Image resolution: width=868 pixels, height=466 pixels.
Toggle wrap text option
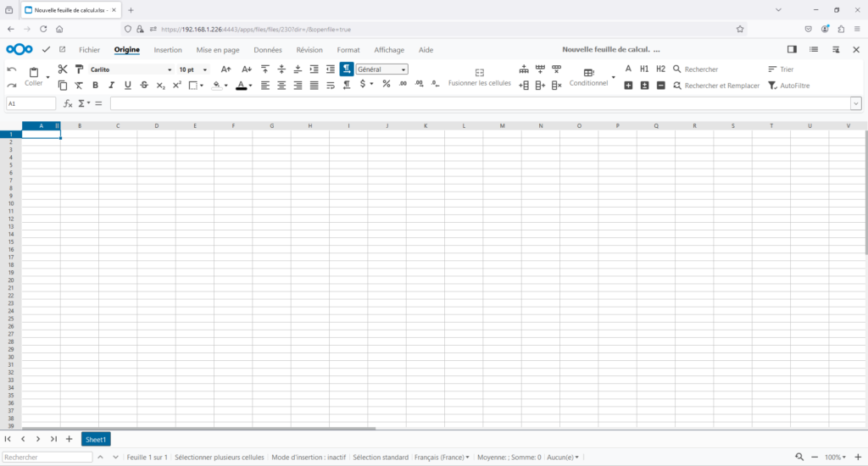pos(331,86)
